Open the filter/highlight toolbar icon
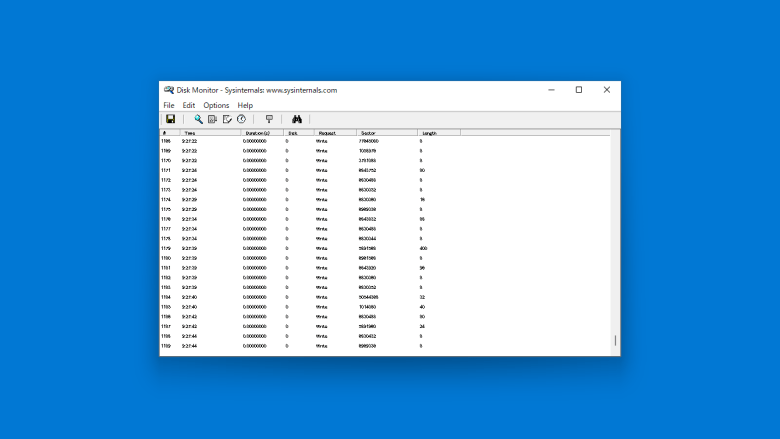780x439 pixels. [x=269, y=119]
